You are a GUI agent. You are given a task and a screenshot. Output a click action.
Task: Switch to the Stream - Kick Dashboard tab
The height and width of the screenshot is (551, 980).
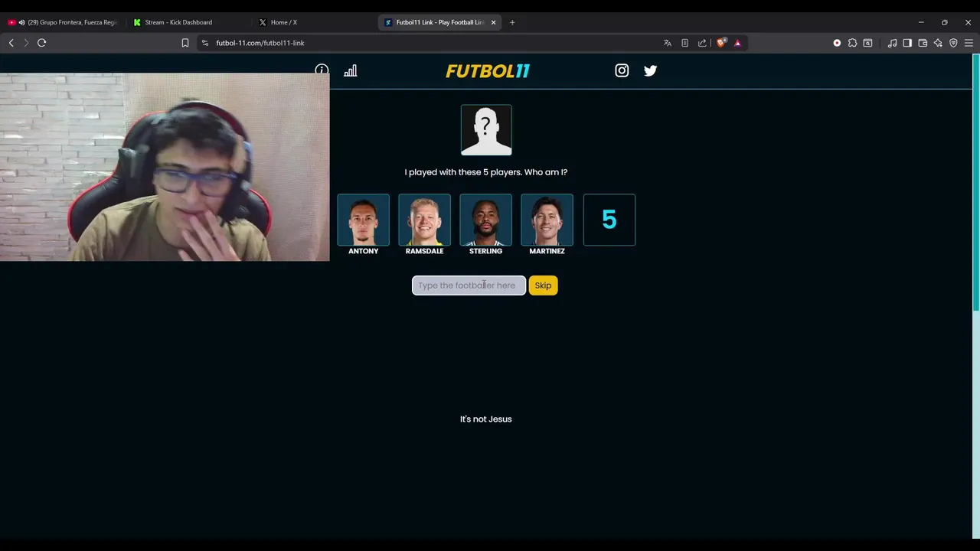coord(188,22)
